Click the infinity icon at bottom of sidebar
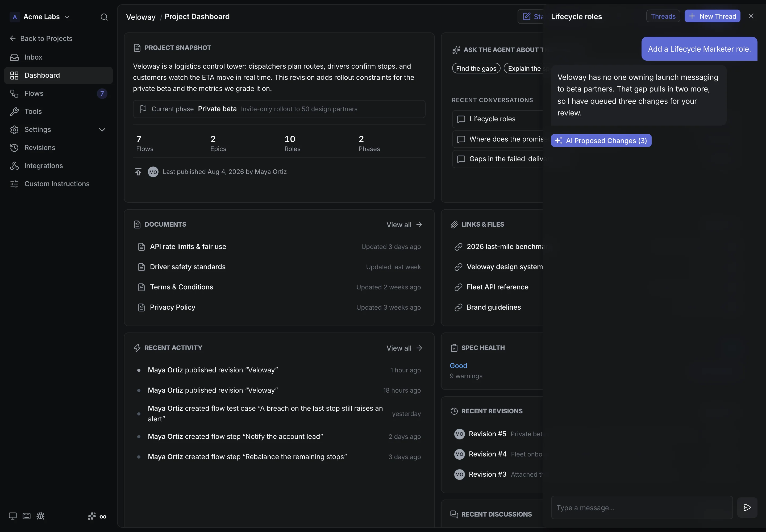This screenshot has width=766, height=532. click(x=103, y=517)
